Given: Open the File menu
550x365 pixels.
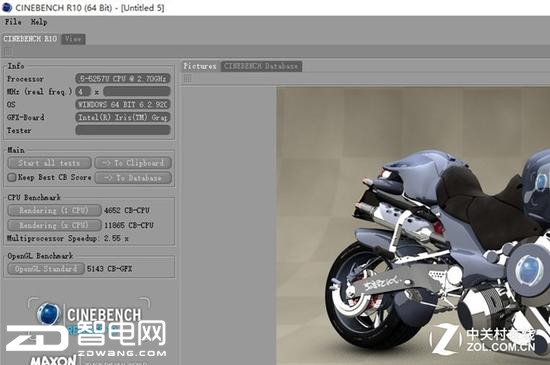Looking at the screenshot, I should pos(13,22).
